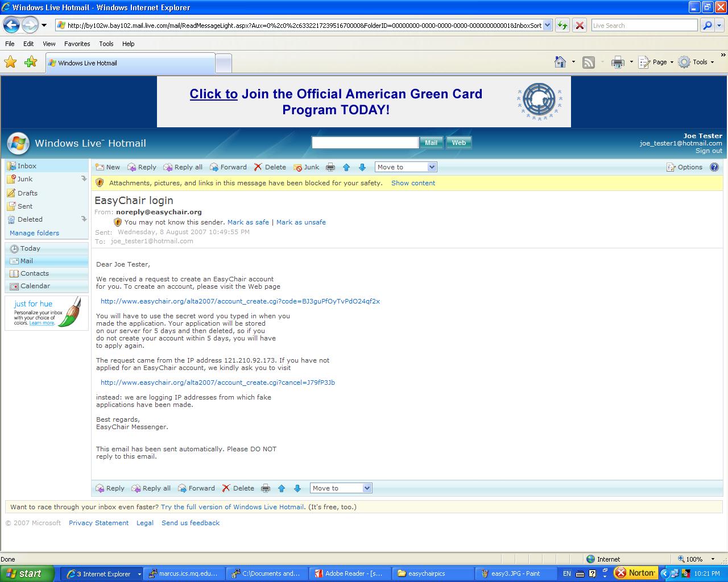Open the Edit menu
The width and height of the screenshot is (728, 582).
[28, 44]
